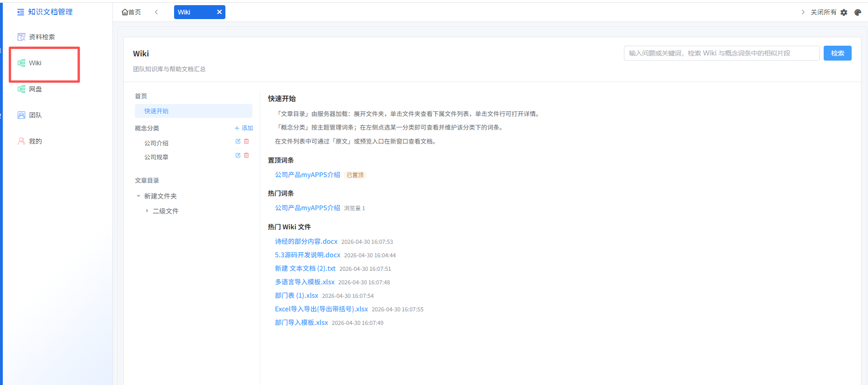
Task: Click the 文章目录 section label
Action: point(147,180)
